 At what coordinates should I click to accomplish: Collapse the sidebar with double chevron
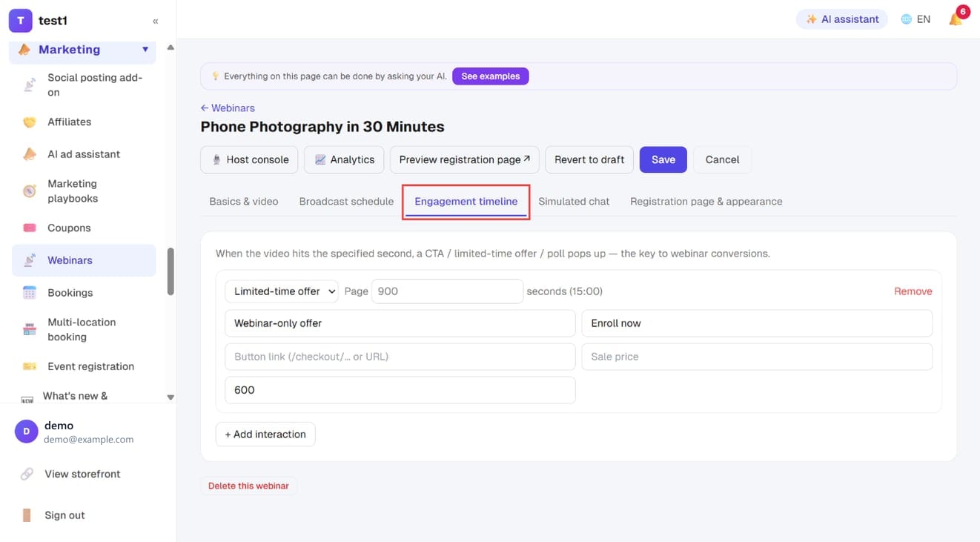tap(155, 21)
